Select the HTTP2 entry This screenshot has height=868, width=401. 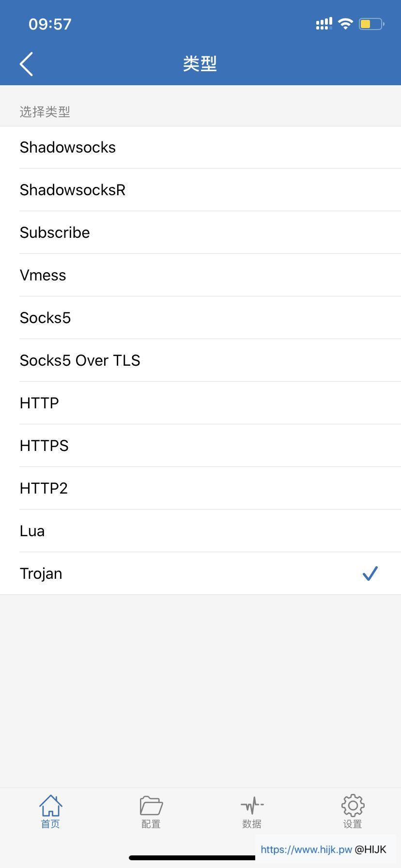click(44, 488)
